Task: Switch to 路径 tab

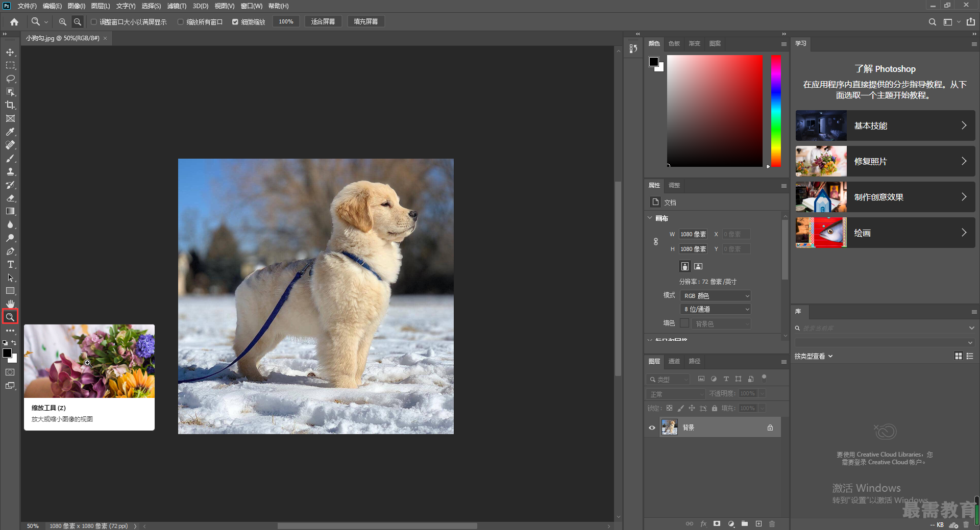Action: 695,361
